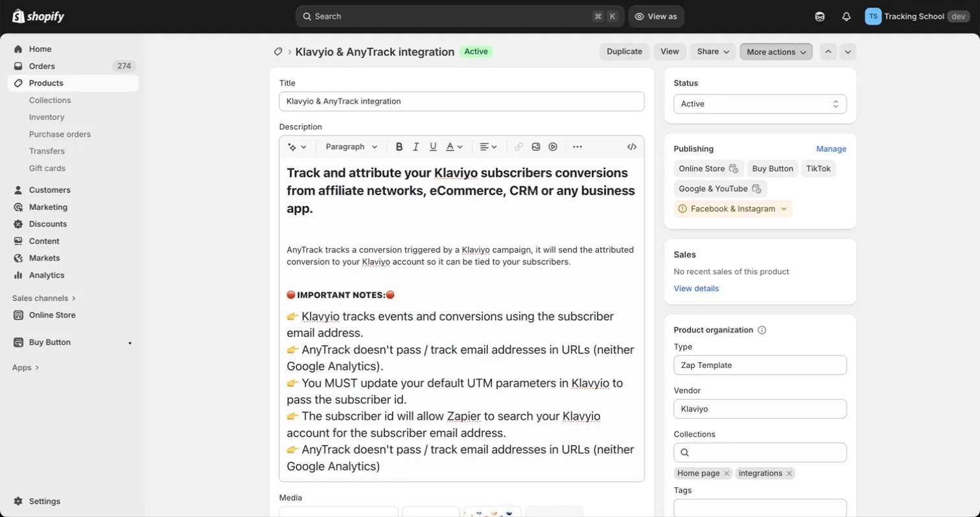Click the Google & YouTube schedule icon

tap(756, 189)
